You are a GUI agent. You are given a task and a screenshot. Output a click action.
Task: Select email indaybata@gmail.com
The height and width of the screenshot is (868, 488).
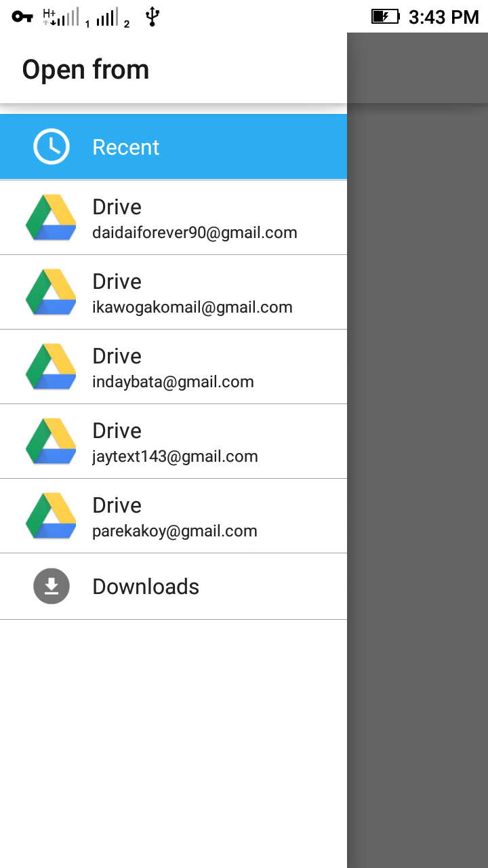173,382
